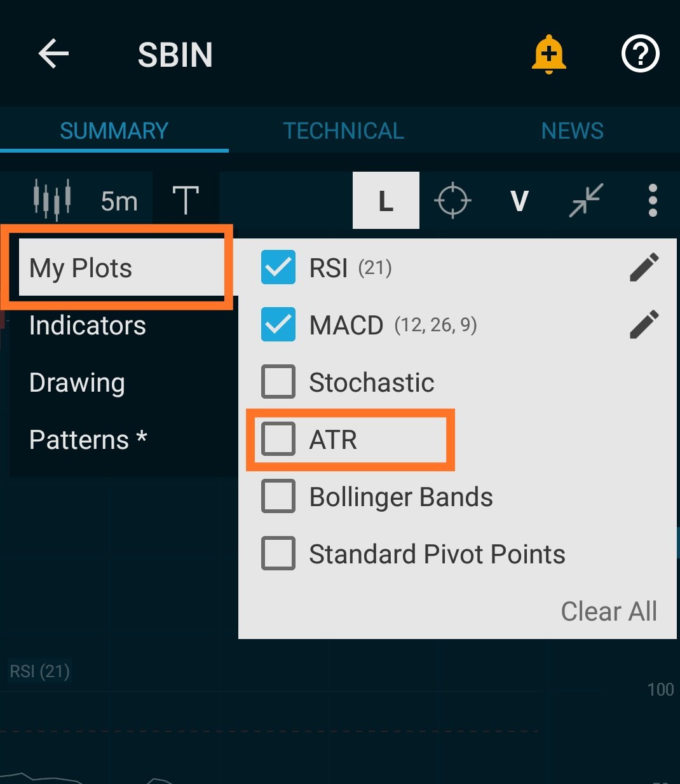
Task: Edit RSI settings with the pencil icon
Action: [644, 268]
